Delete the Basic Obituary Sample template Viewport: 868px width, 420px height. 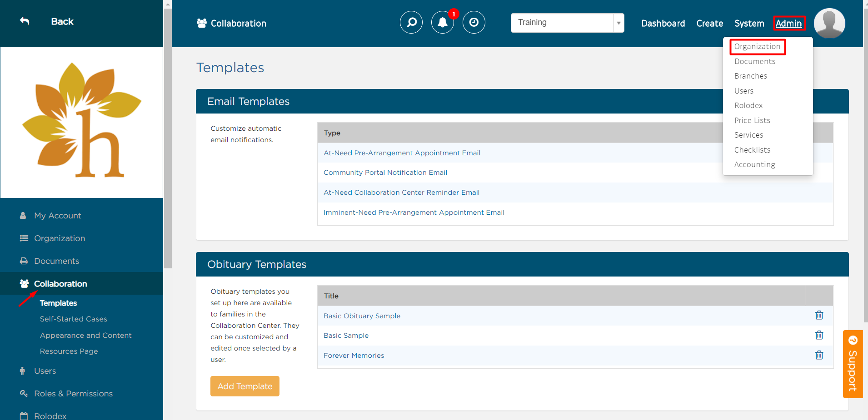point(819,315)
